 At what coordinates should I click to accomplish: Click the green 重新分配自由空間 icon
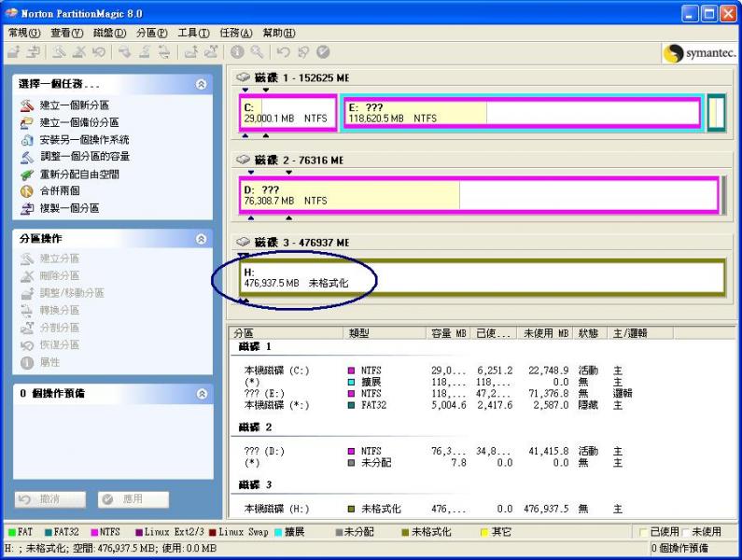[x=27, y=175]
